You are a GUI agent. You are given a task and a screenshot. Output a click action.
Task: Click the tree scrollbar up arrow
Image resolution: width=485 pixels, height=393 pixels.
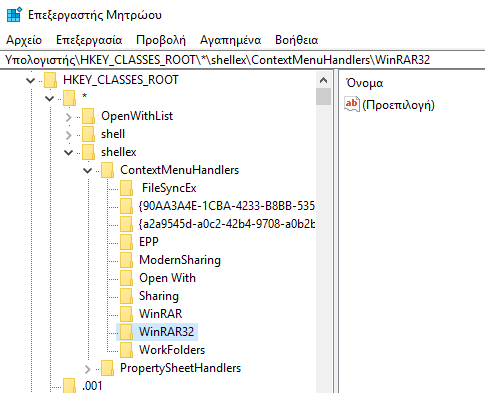323,80
